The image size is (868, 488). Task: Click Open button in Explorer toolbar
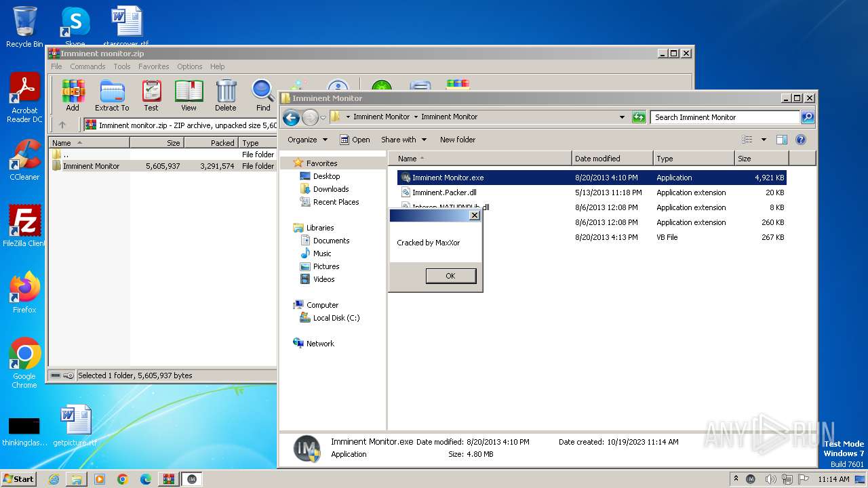click(355, 140)
